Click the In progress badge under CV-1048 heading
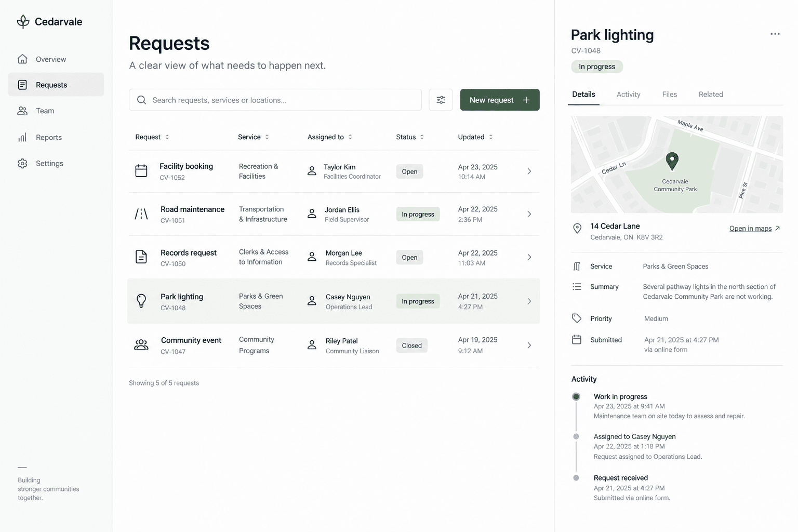The height and width of the screenshot is (532, 798). tap(597, 66)
